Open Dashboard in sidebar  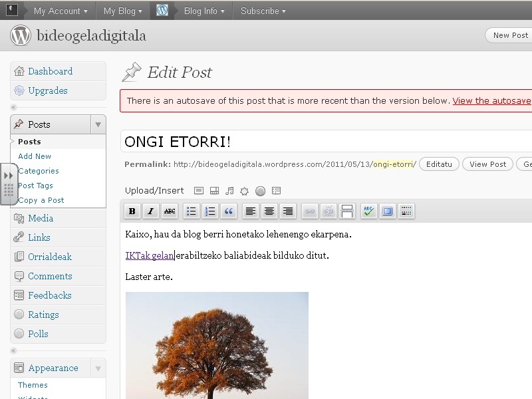[58, 71]
